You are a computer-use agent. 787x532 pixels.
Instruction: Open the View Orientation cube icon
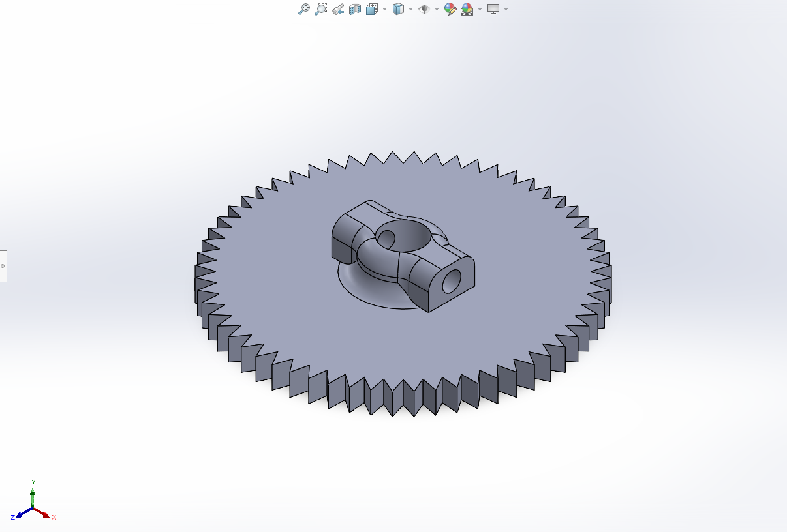(373, 9)
